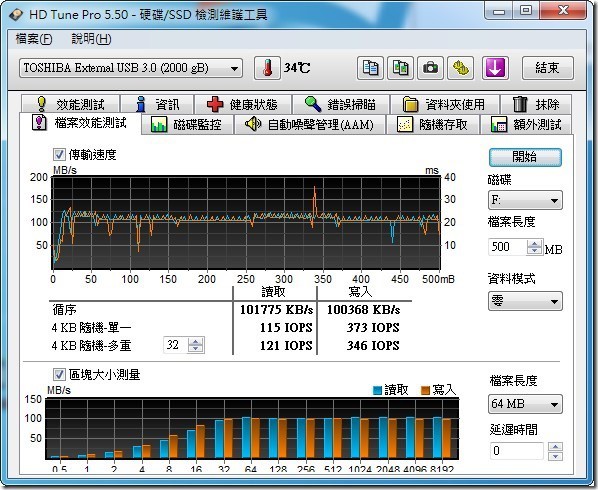The width and height of the screenshot is (598, 490).
Task: Increase the queue depth 32 spinner
Action: (x=196, y=341)
